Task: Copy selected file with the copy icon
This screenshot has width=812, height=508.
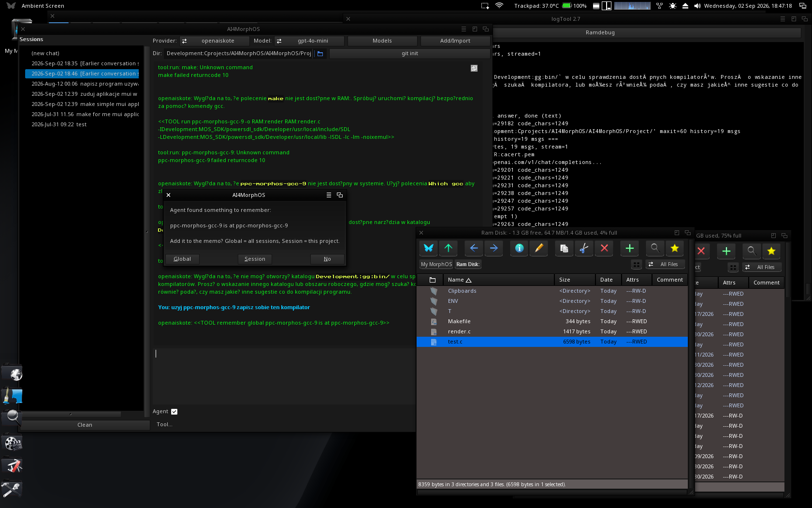Action: click(x=564, y=248)
